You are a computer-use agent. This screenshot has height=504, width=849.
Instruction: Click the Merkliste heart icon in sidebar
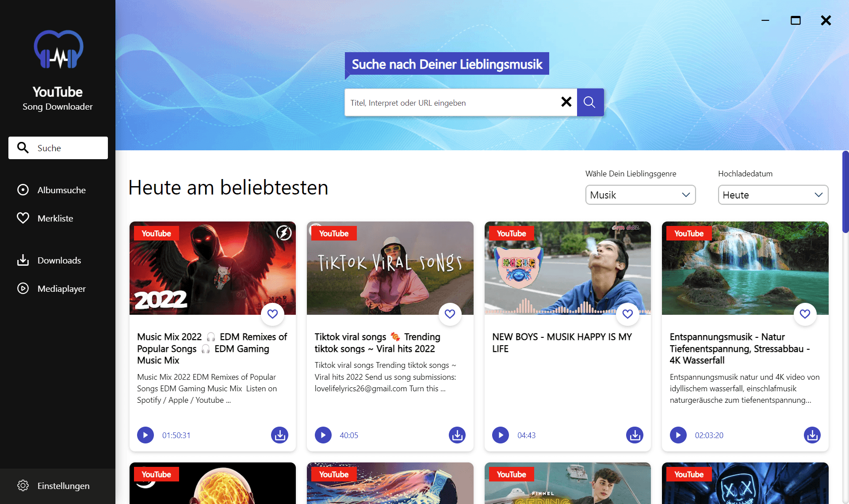click(x=23, y=218)
